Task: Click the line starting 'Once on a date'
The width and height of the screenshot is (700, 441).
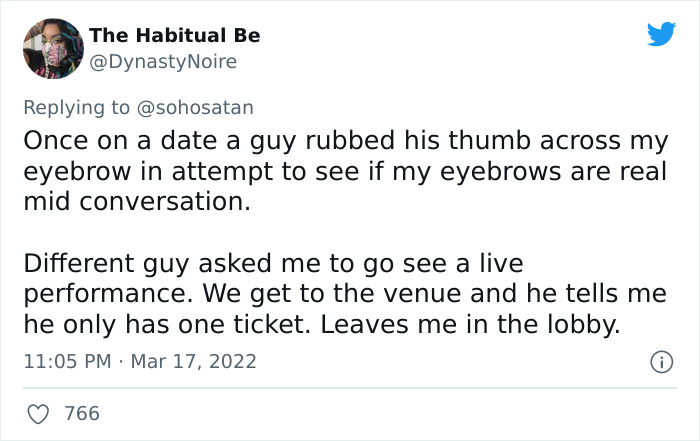Action: (x=343, y=140)
